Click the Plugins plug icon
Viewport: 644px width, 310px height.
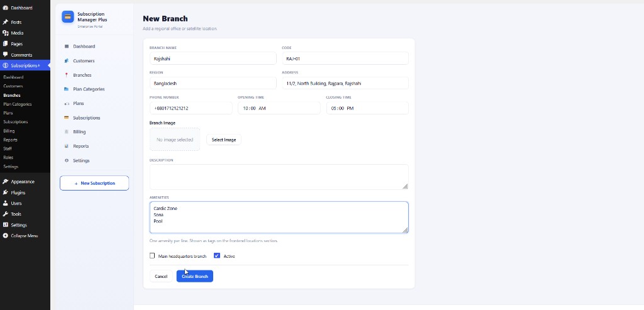5,192
